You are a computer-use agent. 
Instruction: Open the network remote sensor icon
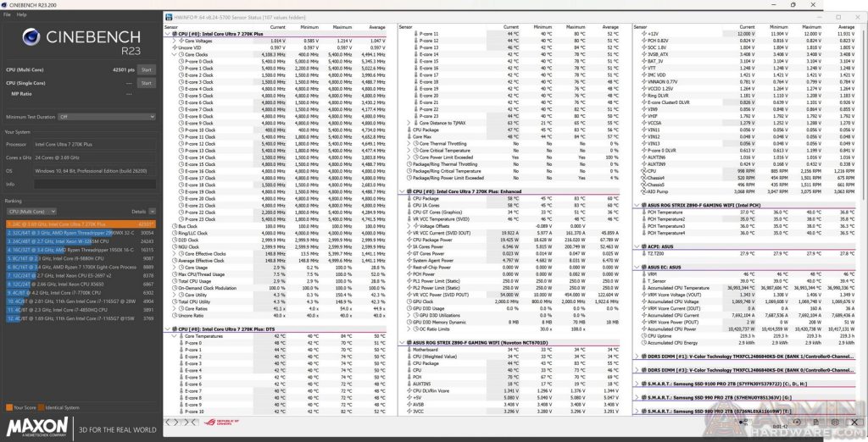pos(743,423)
